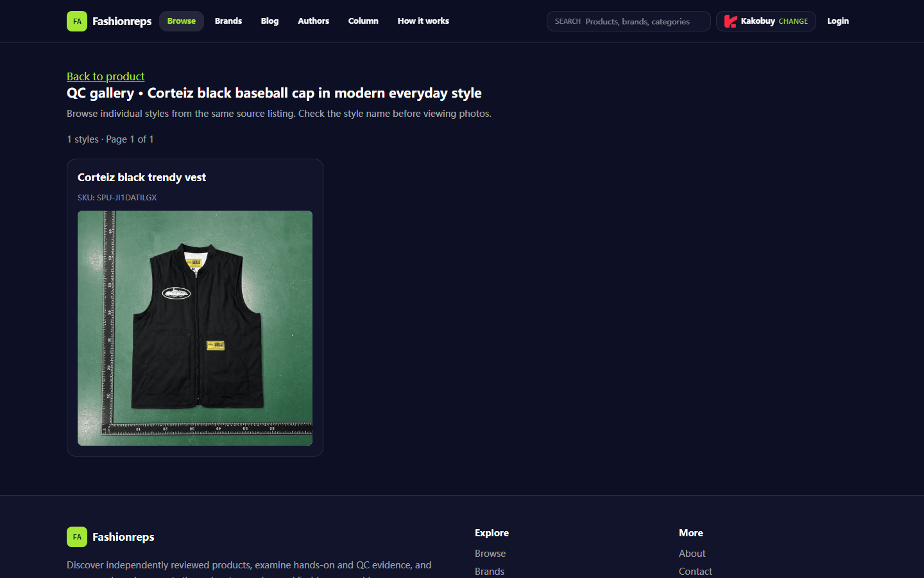Image resolution: width=924 pixels, height=578 pixels.
Task: Click CHANGE to switch agent from Kakobuy
Action: 793,21
